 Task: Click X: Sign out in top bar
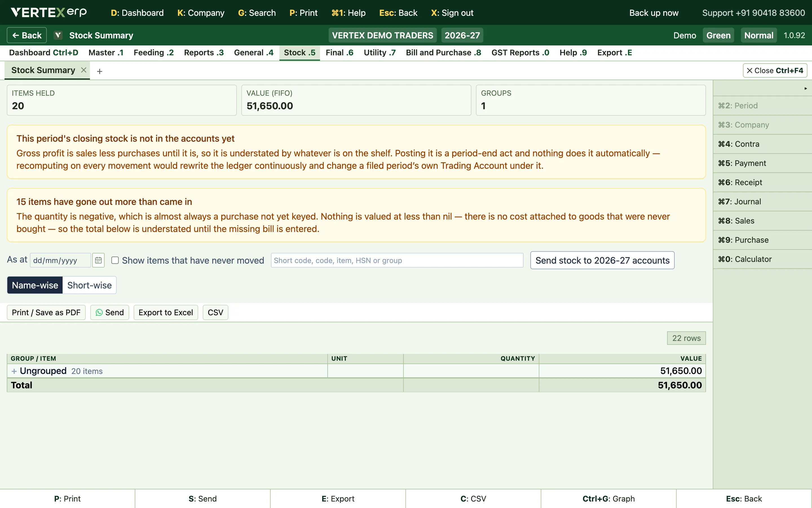click(452, 13)
